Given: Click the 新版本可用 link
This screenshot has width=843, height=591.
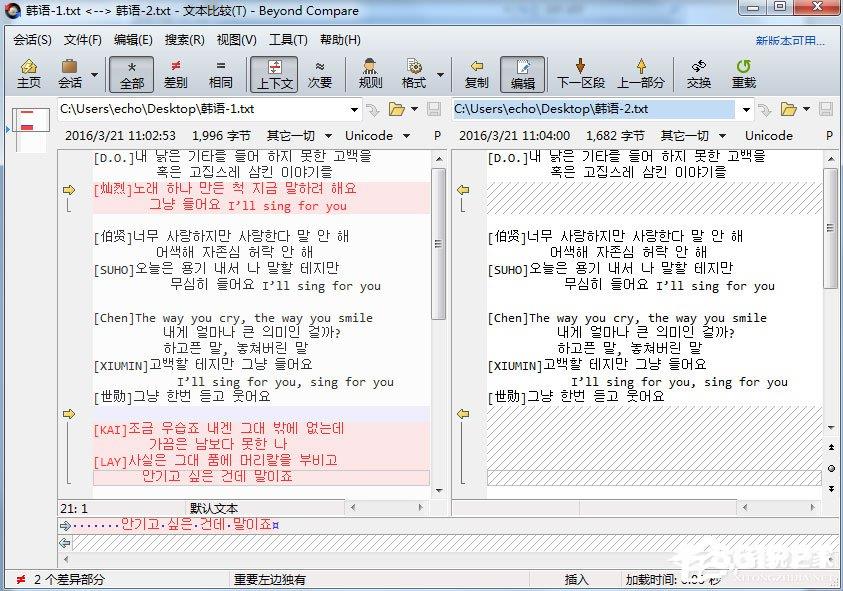Looking at the screenshot, I should [790, 41].
